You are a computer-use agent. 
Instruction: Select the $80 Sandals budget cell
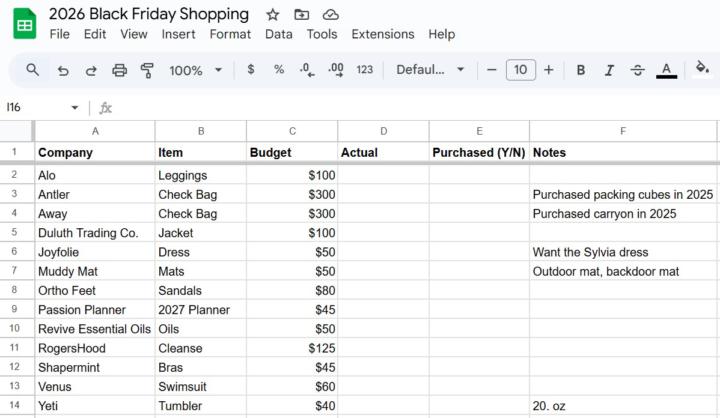click(292, 290)
